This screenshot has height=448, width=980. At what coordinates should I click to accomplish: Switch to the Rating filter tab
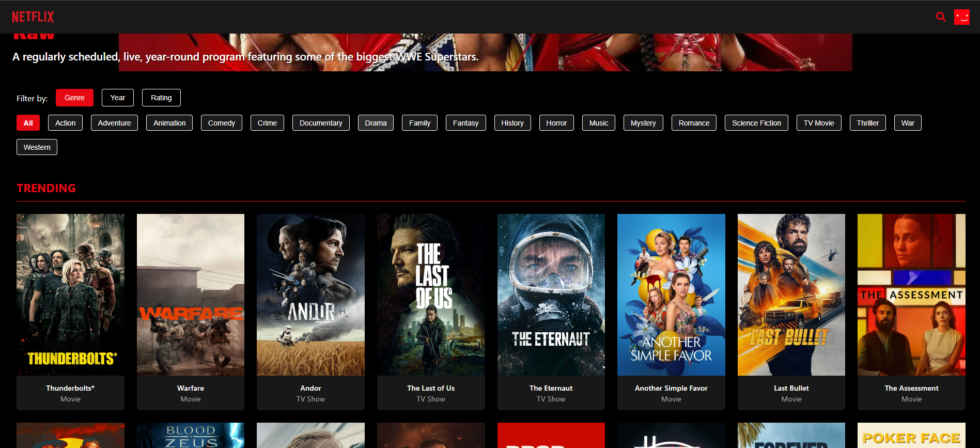[x=161, y=98]
